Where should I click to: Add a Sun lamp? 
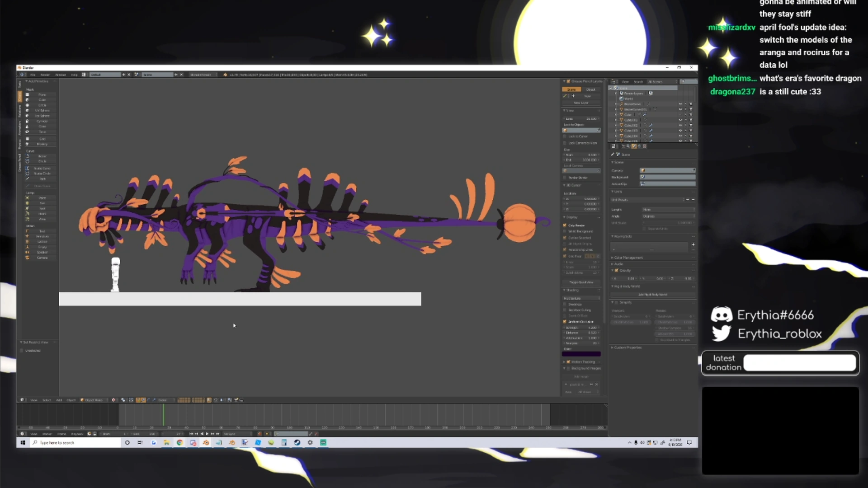(x=42, y=203)
